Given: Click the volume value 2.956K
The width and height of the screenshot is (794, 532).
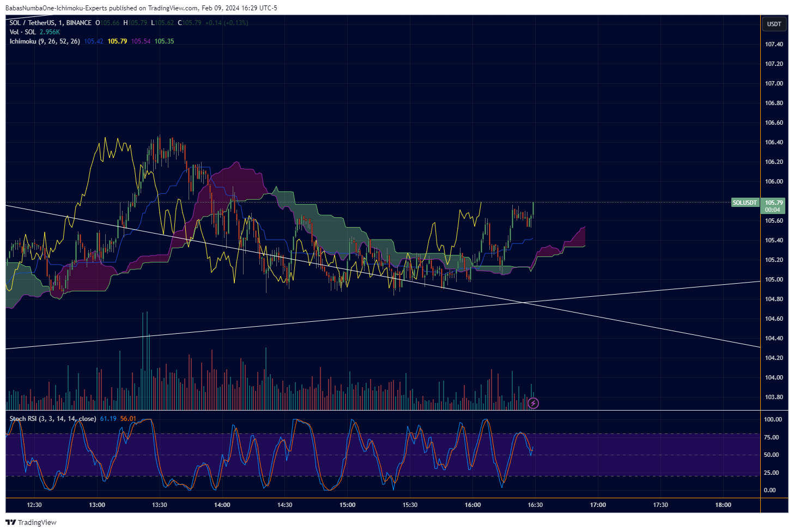Looking at the screenshot, I should click(x=50, y=32).
